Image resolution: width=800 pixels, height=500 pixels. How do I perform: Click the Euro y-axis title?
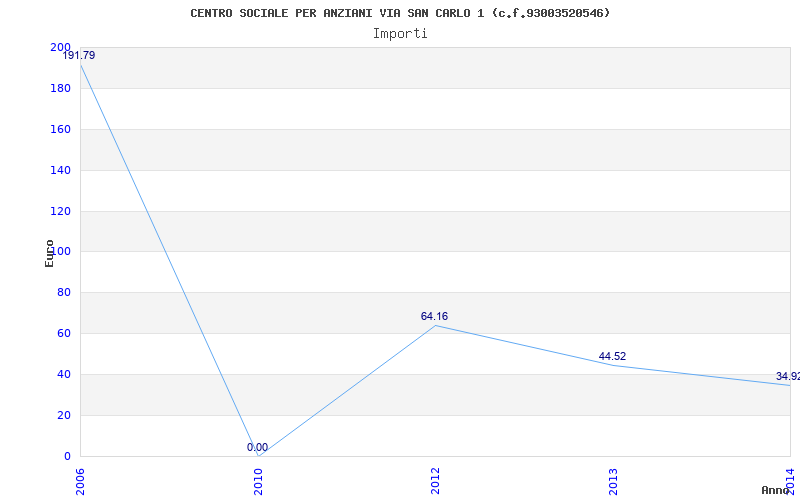[49, 253]
